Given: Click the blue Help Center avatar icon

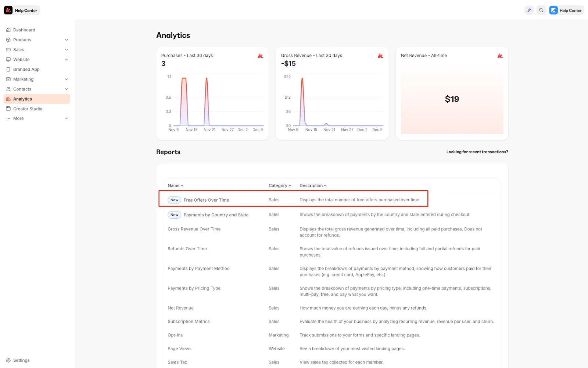Looking at the screenshot, I should coord(553,10).
